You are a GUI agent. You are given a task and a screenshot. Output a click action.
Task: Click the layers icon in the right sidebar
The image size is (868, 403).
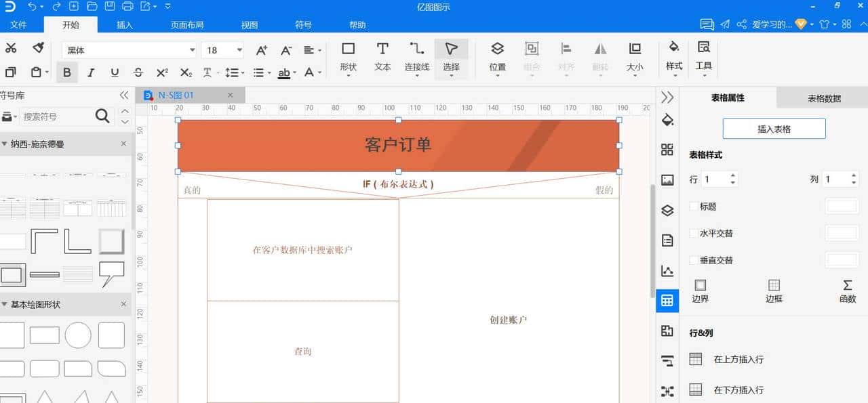tap(667, 210)
